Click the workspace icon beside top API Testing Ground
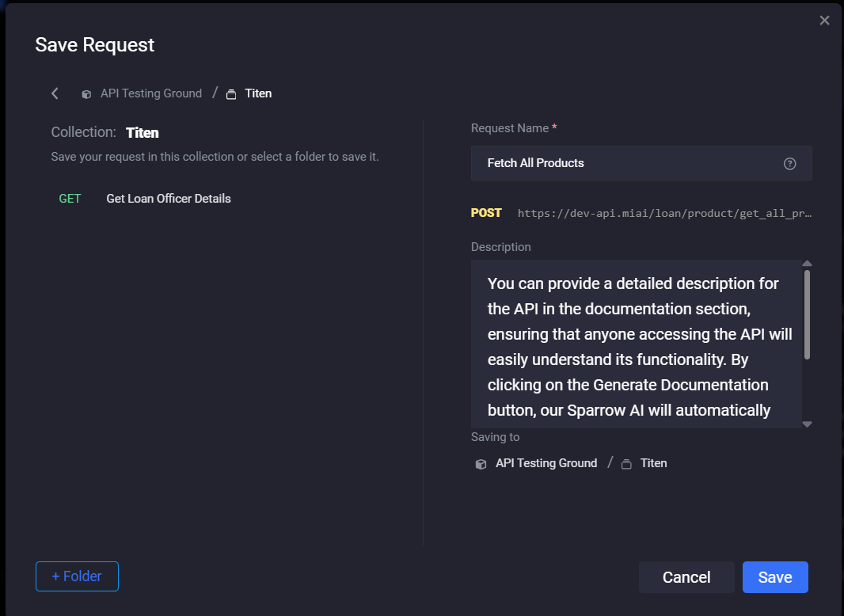 coord(86,94)
